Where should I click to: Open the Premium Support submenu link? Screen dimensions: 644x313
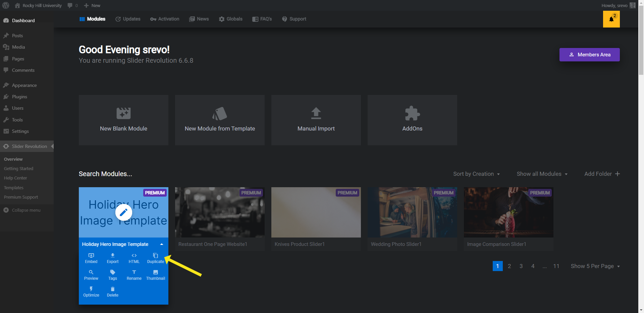point(21,197)
